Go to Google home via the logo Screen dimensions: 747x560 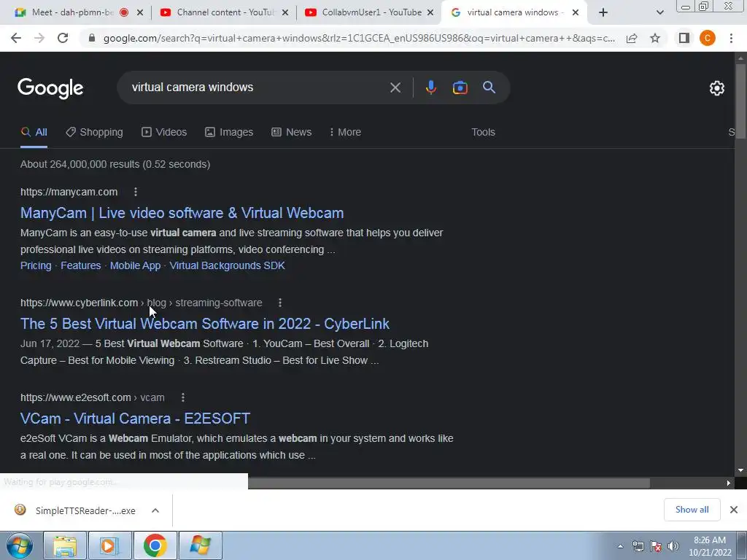click(50, 88)
